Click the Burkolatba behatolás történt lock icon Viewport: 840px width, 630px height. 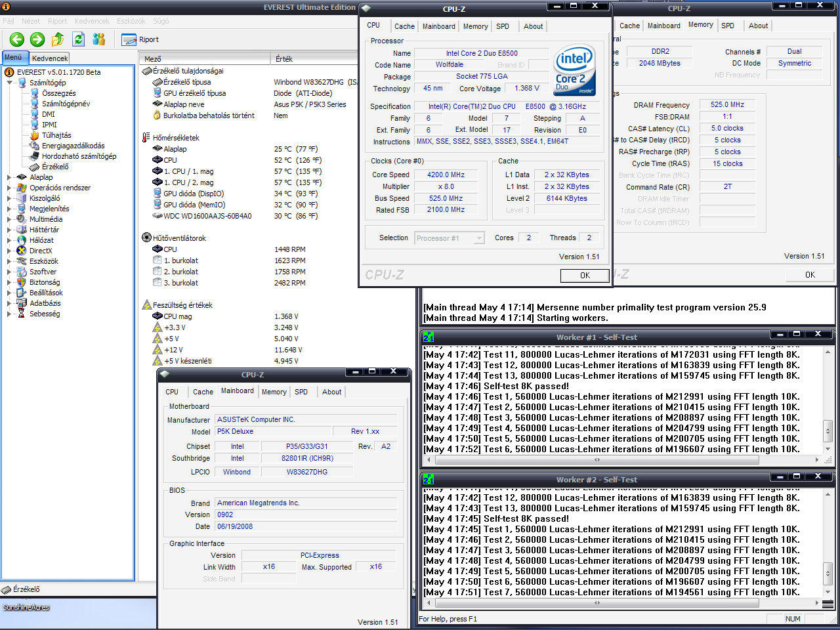pos(157,115)
